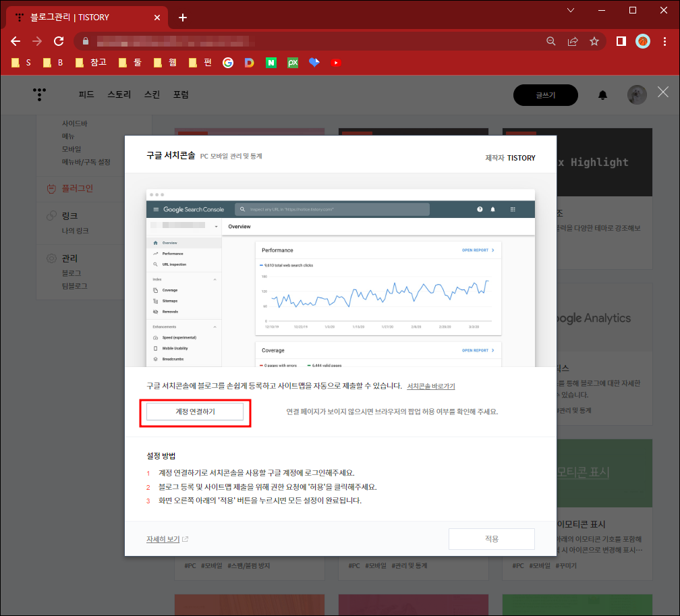Expand the title bar chevron dropdown

(x=571, y=10)
